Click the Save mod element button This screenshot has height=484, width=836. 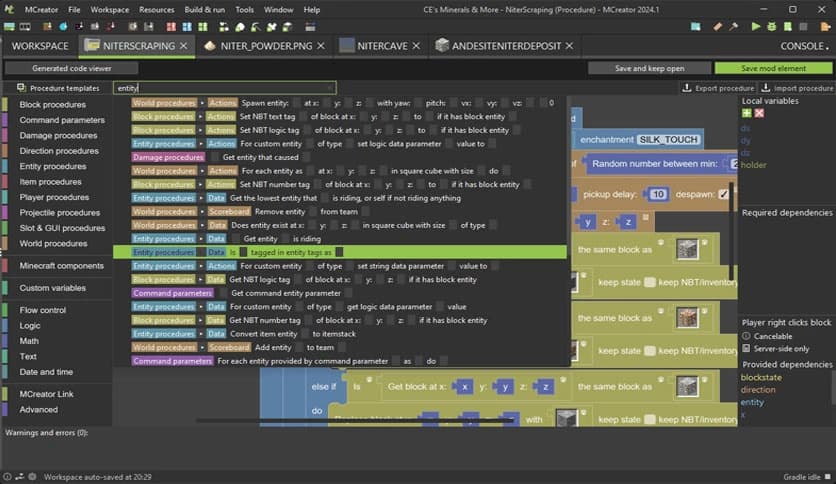pyautogui.click(x=772, y=68)
